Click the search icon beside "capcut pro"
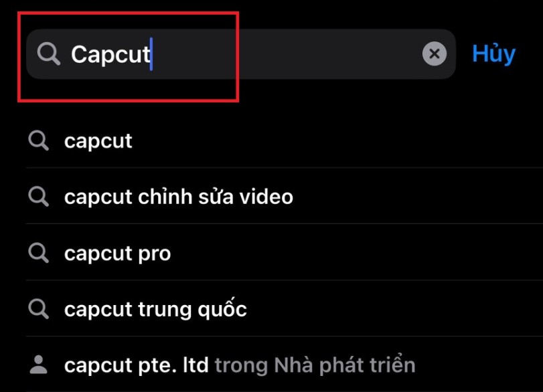The width and height of the screenshot is (543, 392). (x=38, y=253)
